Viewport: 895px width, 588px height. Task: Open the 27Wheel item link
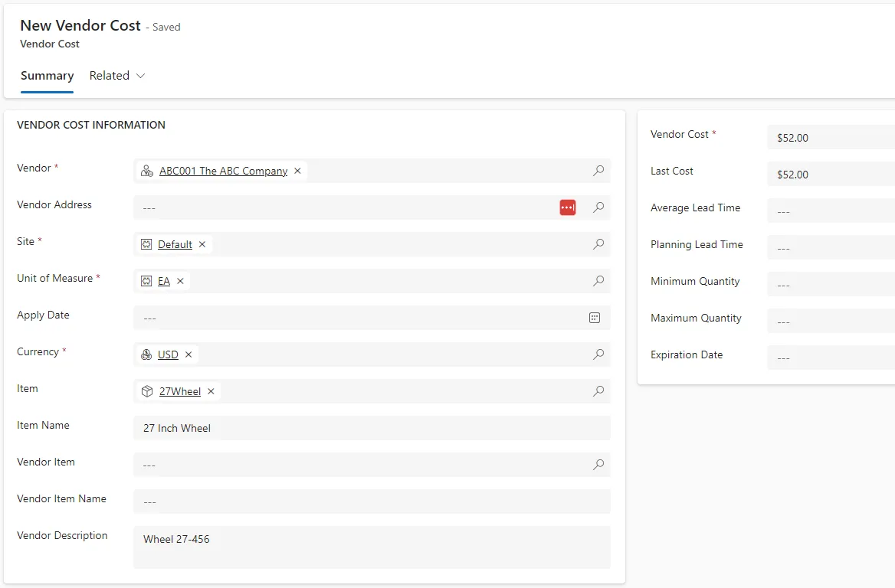pos(180,391)
